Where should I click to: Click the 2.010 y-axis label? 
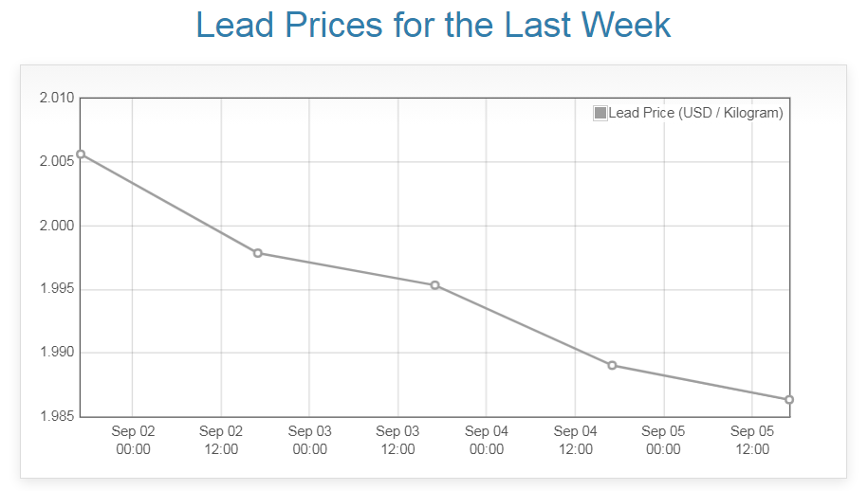pyautogui.click(x=56, y=99)
